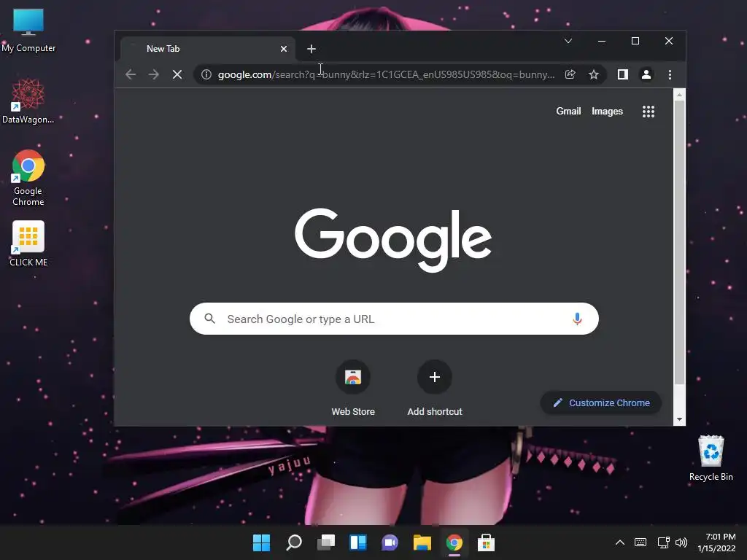Show hidden system tray icons
Image resolution: width=747 pixels, height=560 pixels.
point(620,542)
